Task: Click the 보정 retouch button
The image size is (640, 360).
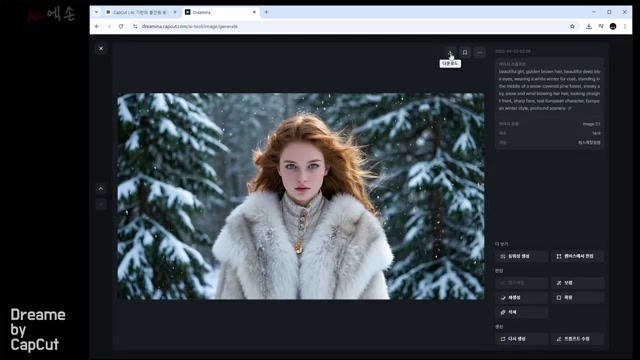Action: point(577,283)
